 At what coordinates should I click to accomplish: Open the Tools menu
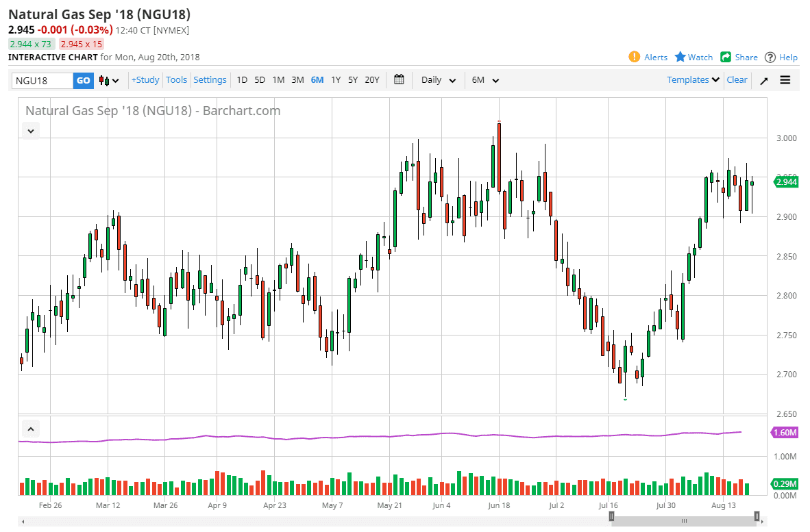[x=176, y=79]
